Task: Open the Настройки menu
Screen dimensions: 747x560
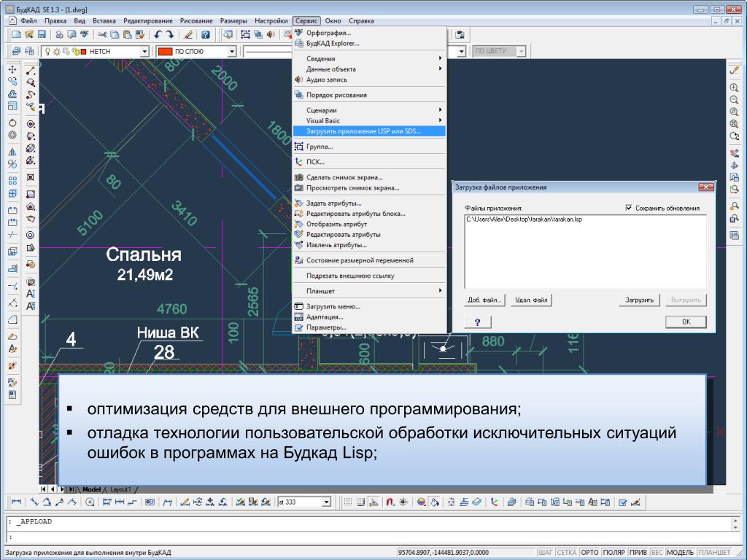Action: pos(271,20)
